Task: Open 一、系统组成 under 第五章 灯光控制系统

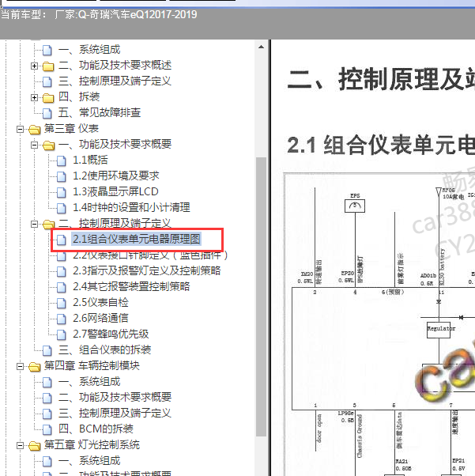Action: (x=89, y=460)
